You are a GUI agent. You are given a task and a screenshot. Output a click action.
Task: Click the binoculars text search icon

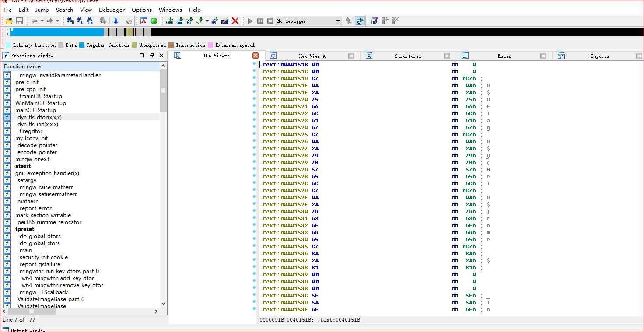pyautogui.click(x=80, y=21)
